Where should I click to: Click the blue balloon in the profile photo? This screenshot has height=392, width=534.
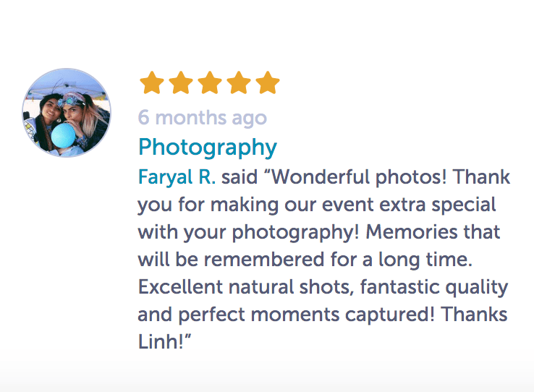point(62,139)
